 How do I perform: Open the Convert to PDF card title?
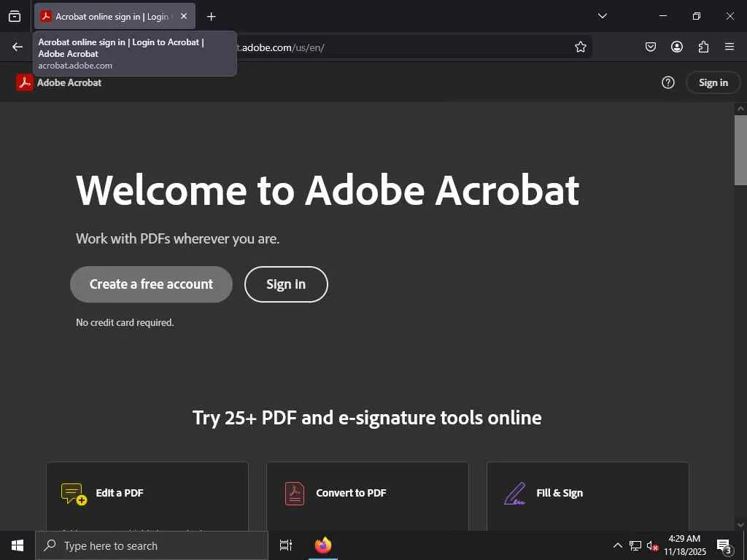pyautogui.click(x=351, y=493)
